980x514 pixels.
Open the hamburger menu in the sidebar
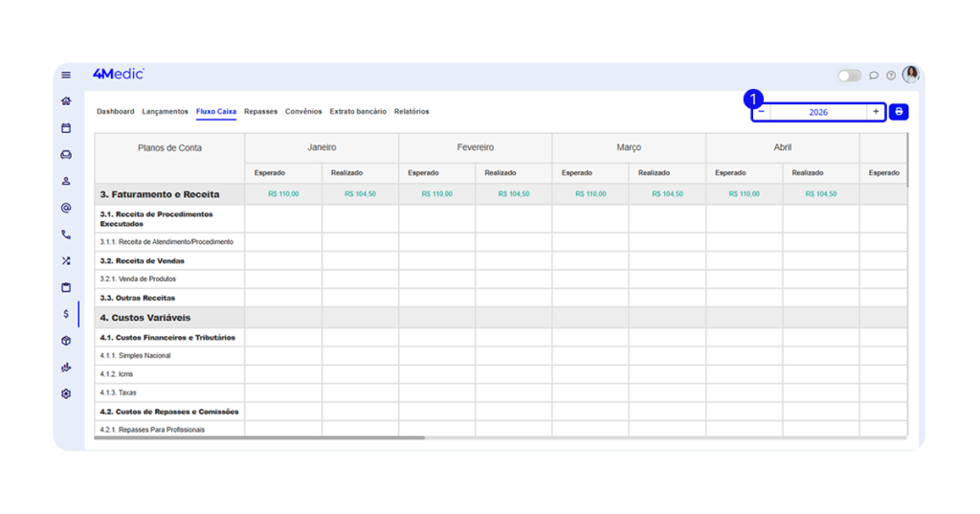coord(66,75)
